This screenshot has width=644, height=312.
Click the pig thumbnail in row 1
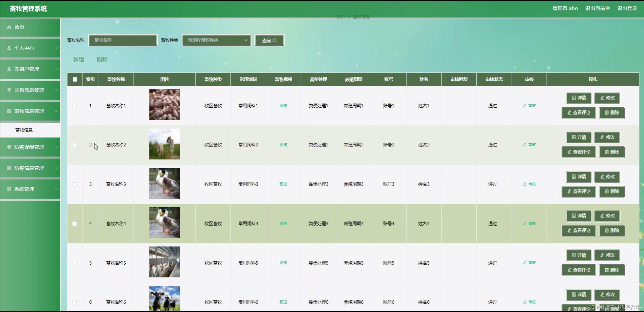click(x=164, y=105)
